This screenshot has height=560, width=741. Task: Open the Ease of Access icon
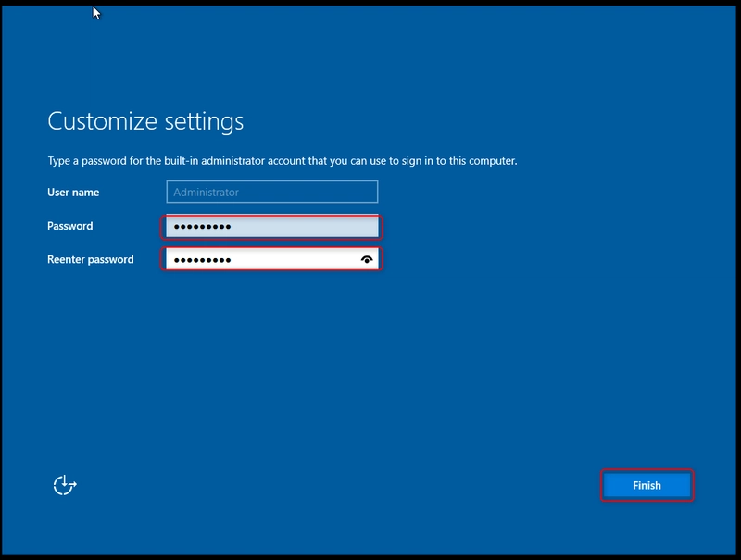pyautogui.click(x=65, y=485)
